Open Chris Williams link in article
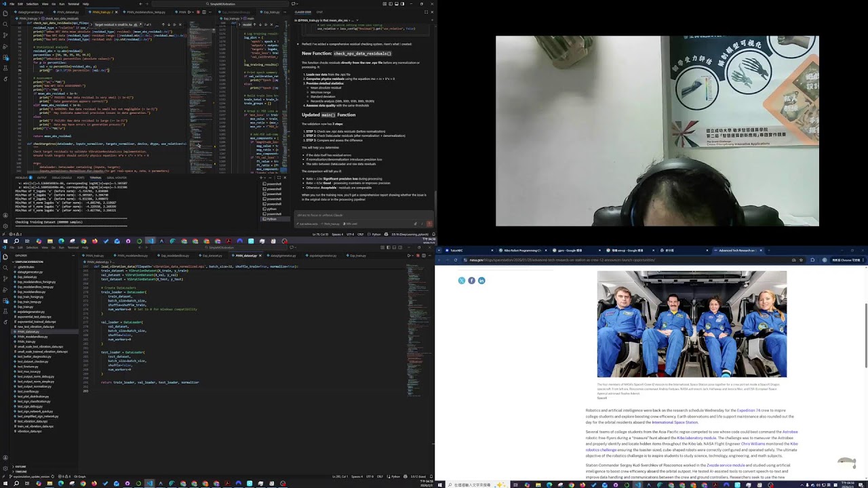 (x=753, y=444)
